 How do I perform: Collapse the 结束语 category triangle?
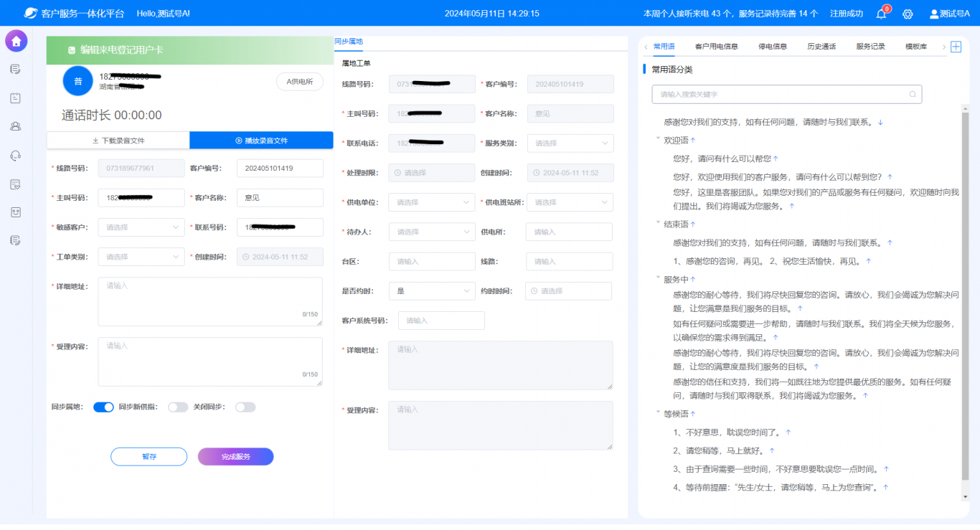658,224
